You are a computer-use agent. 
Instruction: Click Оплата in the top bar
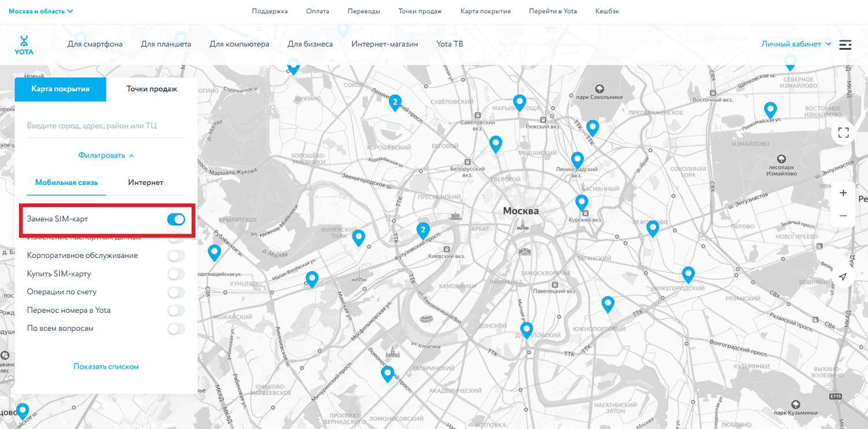pos(318,11)
